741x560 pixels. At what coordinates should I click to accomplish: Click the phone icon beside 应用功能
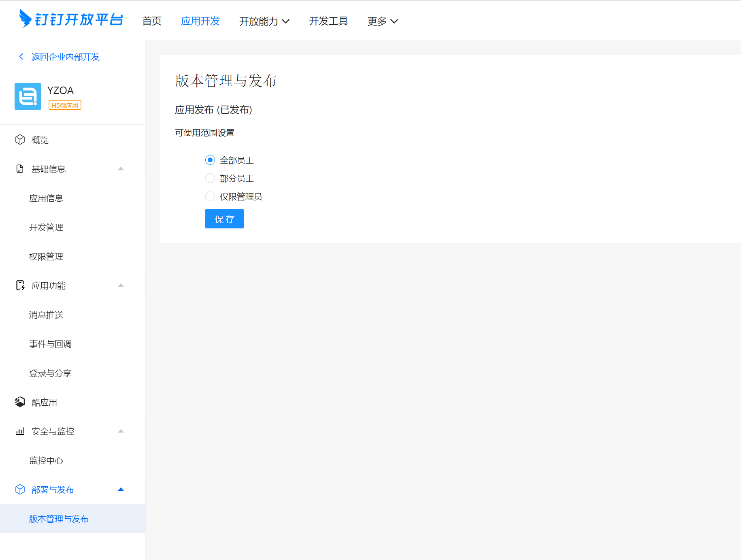(20, 285)
